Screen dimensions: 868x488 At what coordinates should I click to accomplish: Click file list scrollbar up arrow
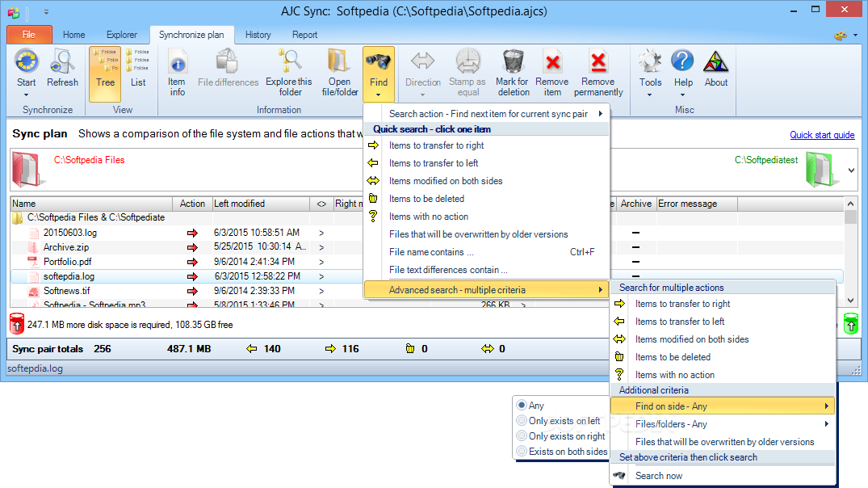tap(851, 204)
